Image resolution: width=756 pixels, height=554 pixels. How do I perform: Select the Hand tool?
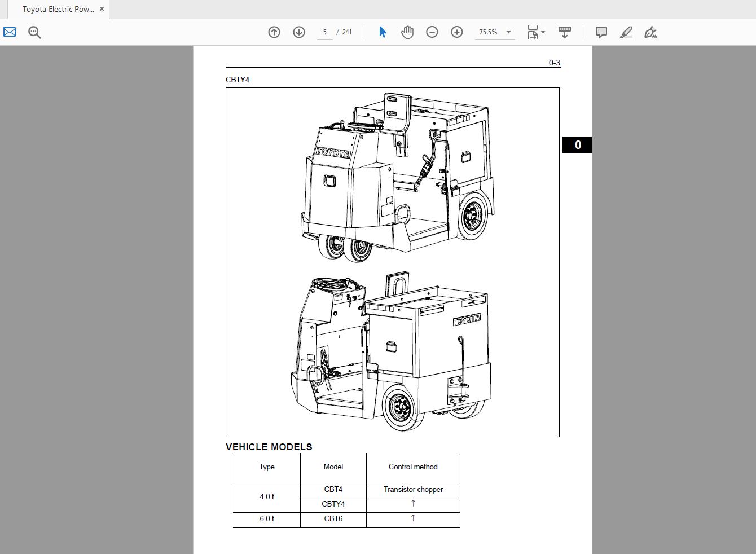(407, 32)
